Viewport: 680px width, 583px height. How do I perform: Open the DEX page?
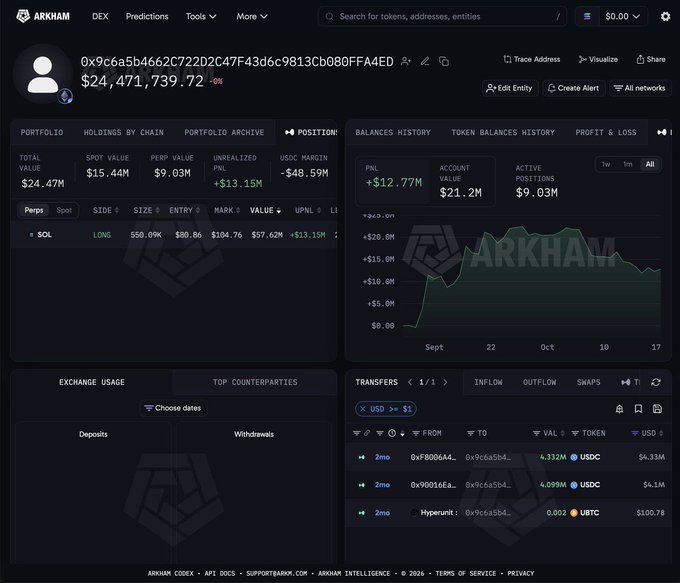pyautogui.click(x=100, y=16)
